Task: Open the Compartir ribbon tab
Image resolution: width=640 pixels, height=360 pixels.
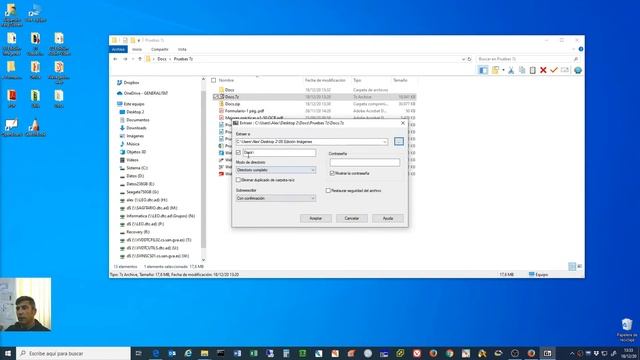Action: pos(160,49)
